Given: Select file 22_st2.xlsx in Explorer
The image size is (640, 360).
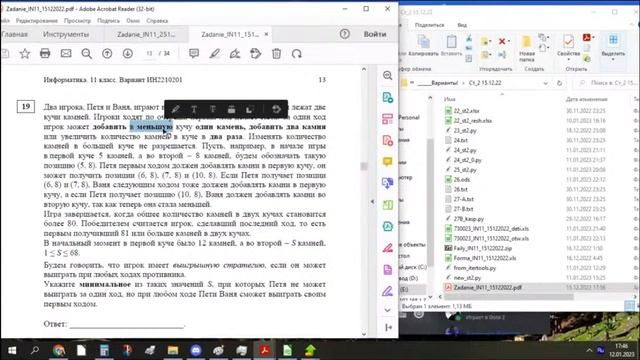Looking at the screenshot, I should 467,111.
